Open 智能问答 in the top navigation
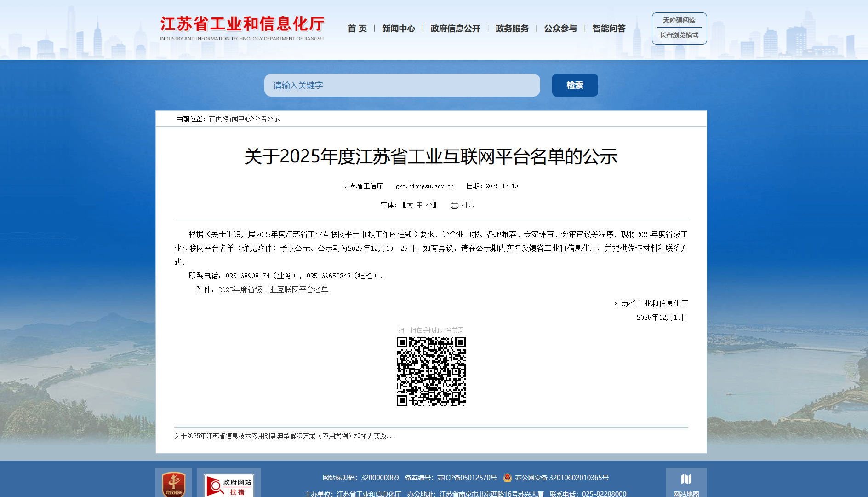The height and width of the screenshot is (497, 868). (609, 29)
